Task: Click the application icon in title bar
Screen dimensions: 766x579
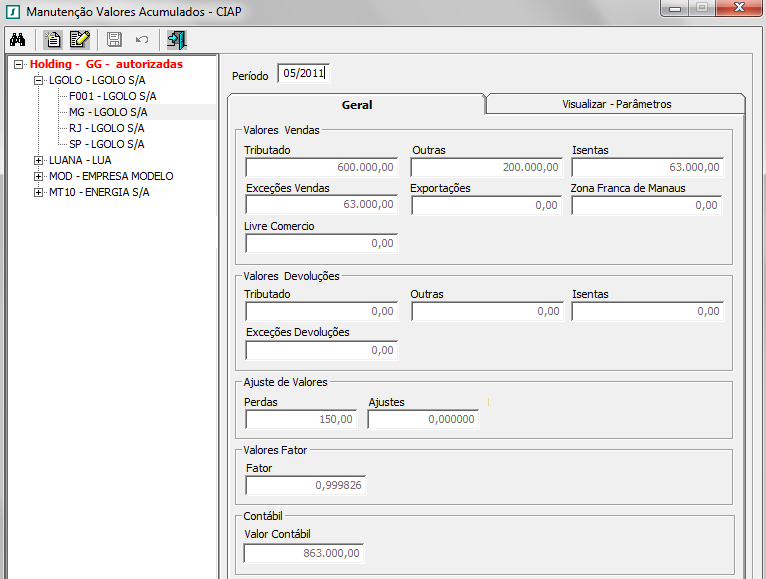Action: click(x=12, y=10)
